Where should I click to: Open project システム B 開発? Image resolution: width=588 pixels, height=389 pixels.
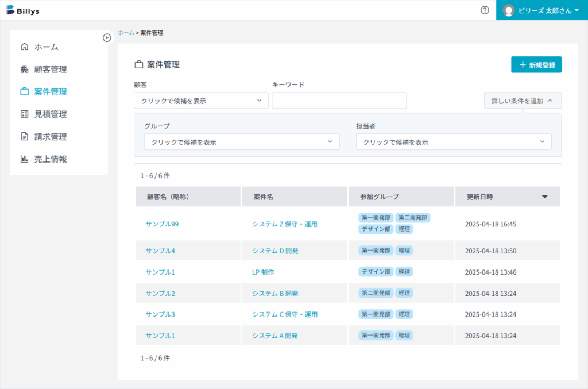(275, 294)
